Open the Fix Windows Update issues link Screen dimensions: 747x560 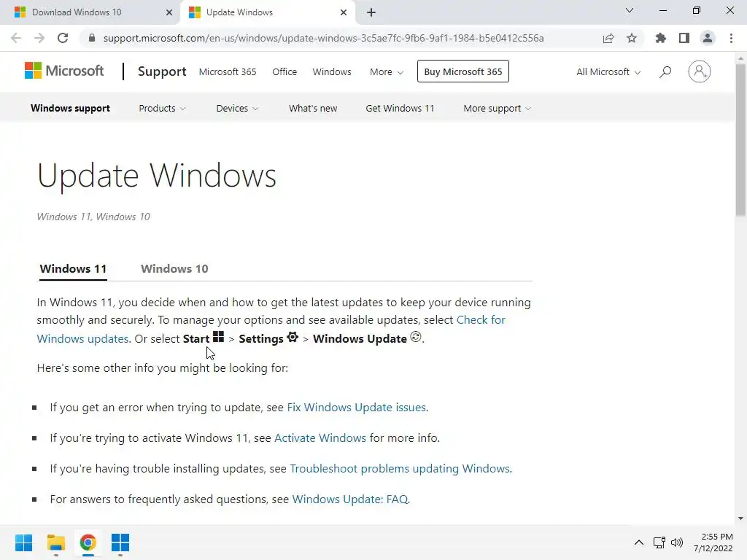click(356, 407)
